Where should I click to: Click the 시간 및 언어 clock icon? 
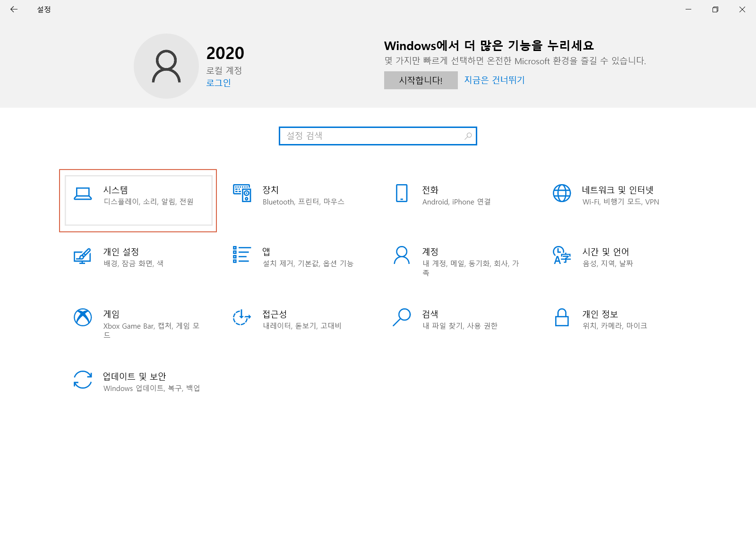[x=562, y=255]
